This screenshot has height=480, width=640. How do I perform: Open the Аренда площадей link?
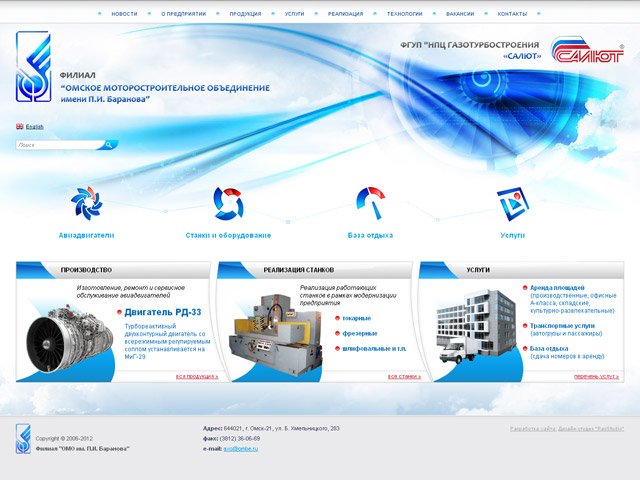[557, 288]
